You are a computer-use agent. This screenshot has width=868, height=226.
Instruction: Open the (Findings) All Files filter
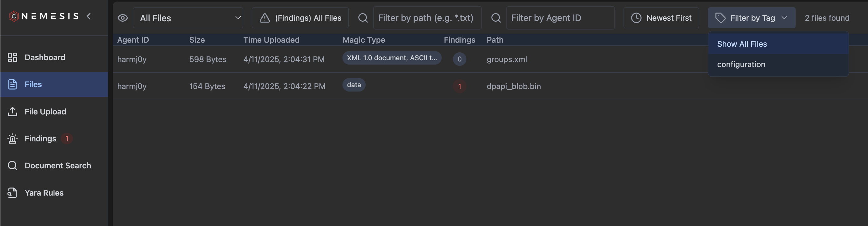pyautogui.click(x=300, y=18)
